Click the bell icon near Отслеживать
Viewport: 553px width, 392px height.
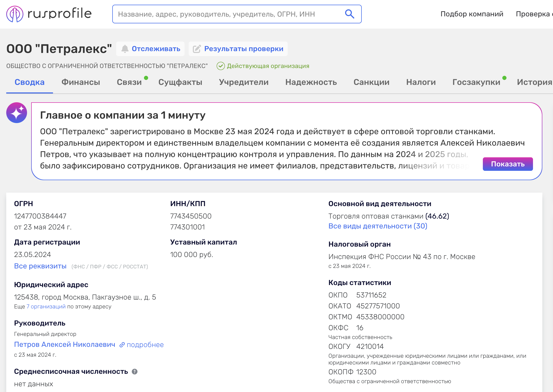click(x=125, y=49)
